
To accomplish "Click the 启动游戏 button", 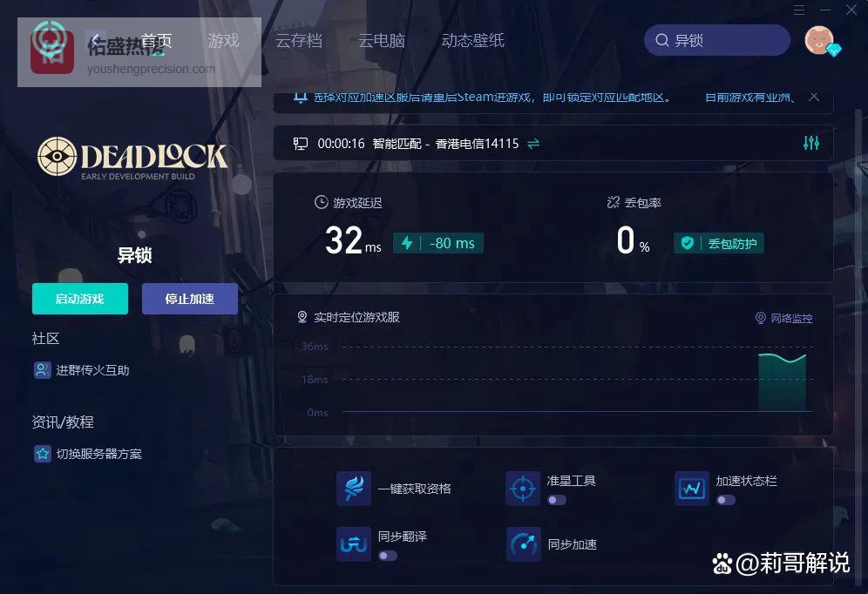I will tap(80, 299).
